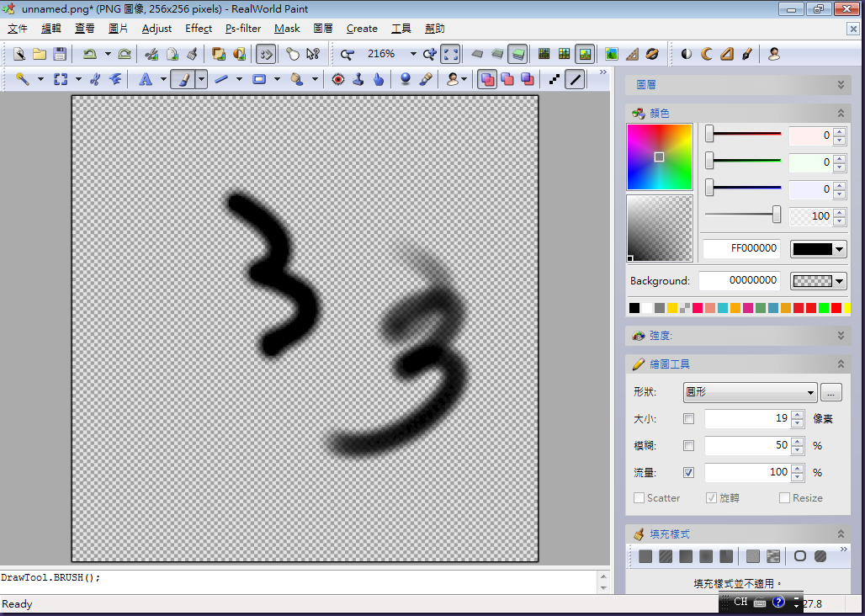Click the shape options '...' button
Viewport: 865px width, 616px height.
[x=831, y=392]
